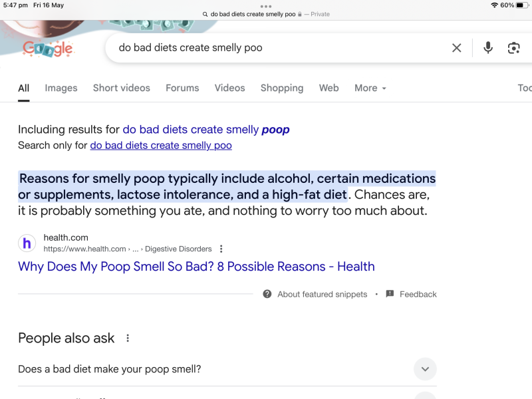Open the Google doodle logo

click(47, 49)
